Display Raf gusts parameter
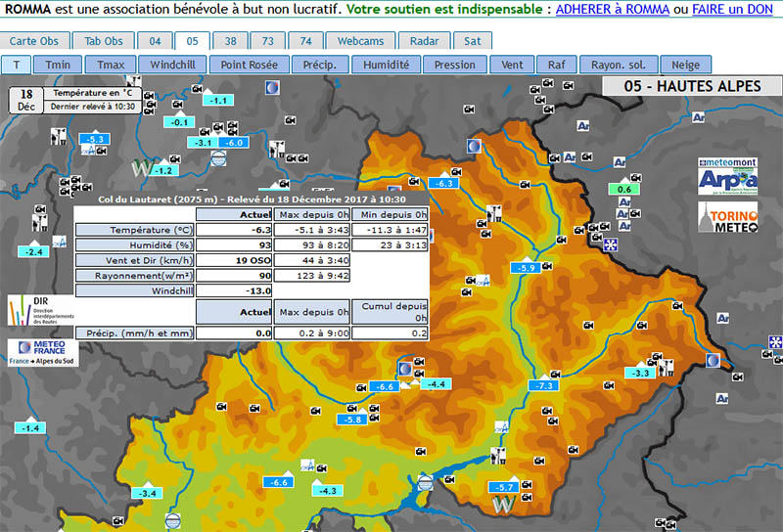 coord(557,65)
